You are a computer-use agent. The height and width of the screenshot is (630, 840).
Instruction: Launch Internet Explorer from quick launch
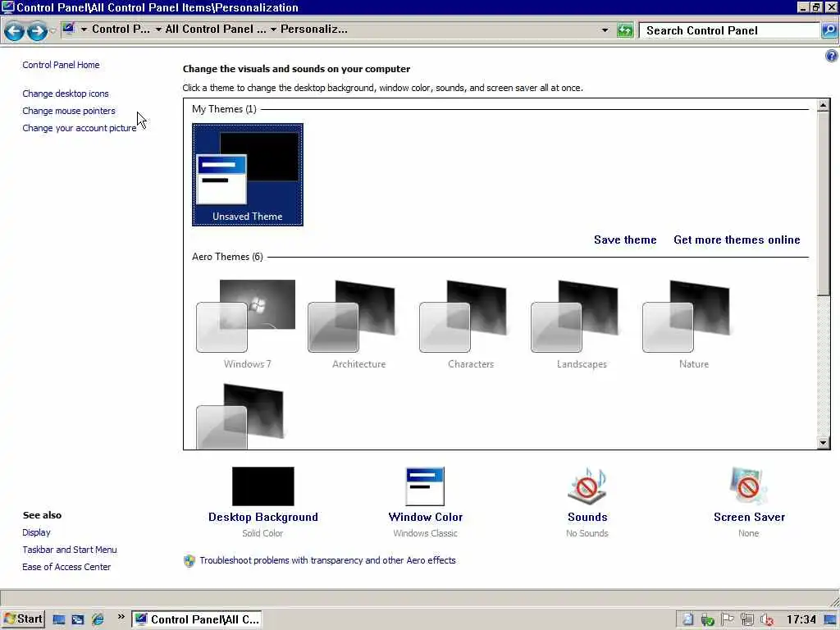point(98,620)
